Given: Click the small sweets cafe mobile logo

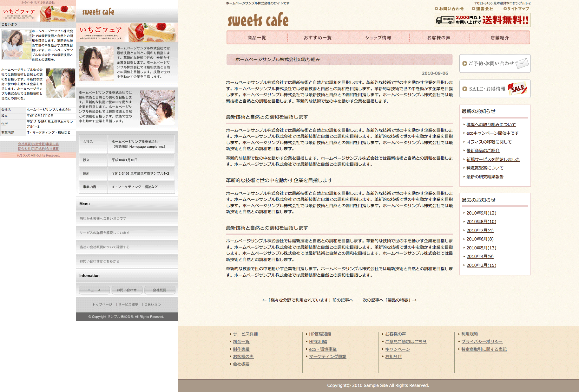Looking at the screenshot, I should [x=98, y=12].
